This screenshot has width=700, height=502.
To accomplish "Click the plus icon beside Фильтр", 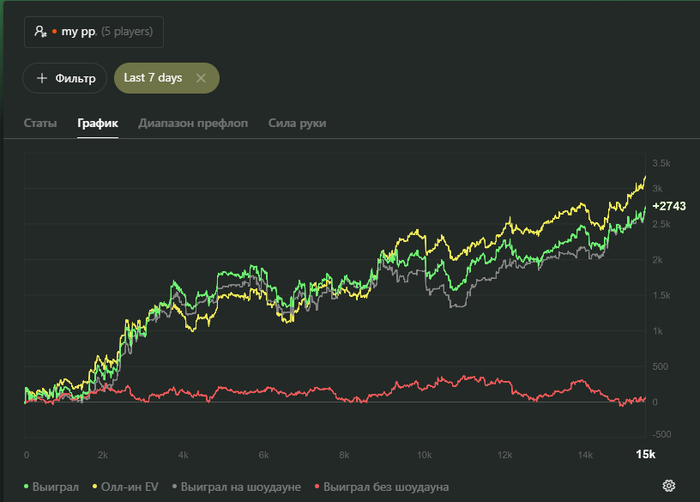I will pyautogui.click(x=42, y=78).
